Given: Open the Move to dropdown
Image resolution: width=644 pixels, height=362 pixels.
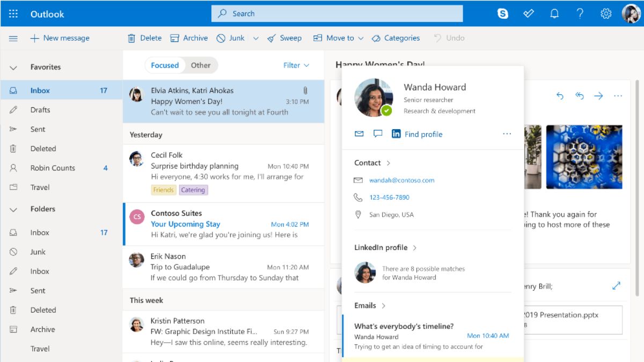Looking at the screenshot, I should click(x=339, y=38).
